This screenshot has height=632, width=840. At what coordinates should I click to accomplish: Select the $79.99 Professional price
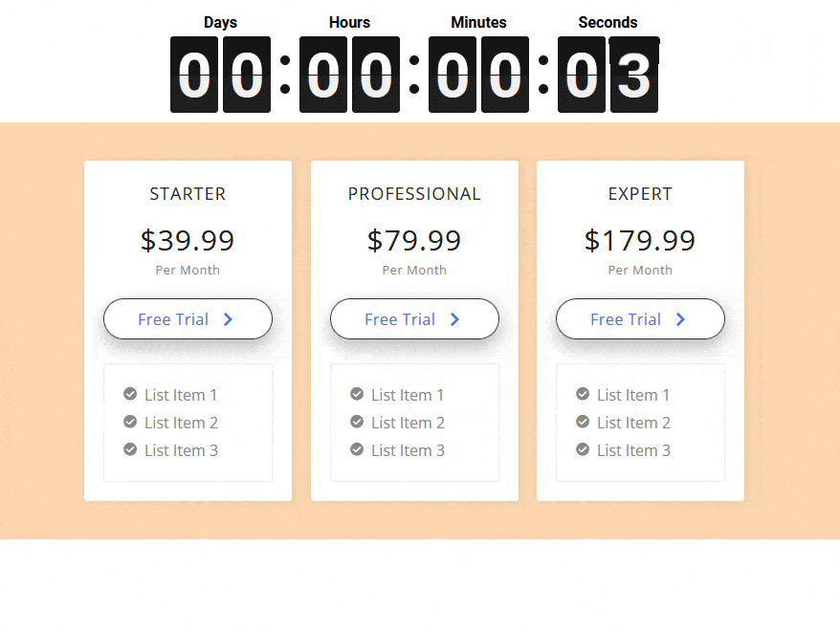click(414, 240)
